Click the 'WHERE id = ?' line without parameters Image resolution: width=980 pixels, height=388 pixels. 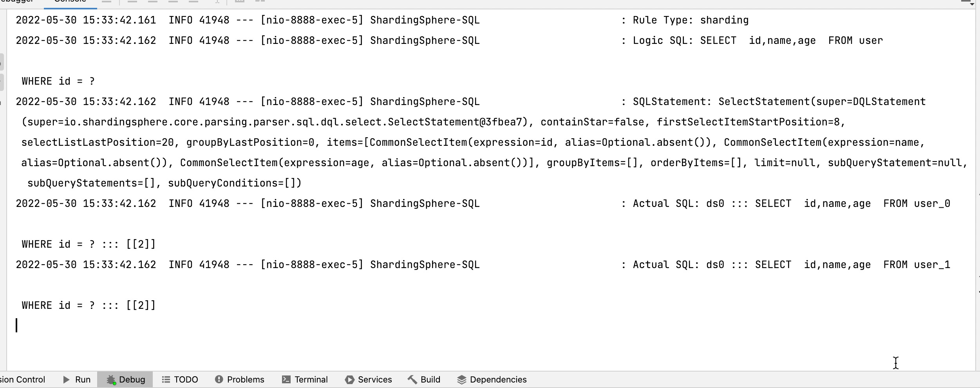pyautogui.click(x=58, y=81)
